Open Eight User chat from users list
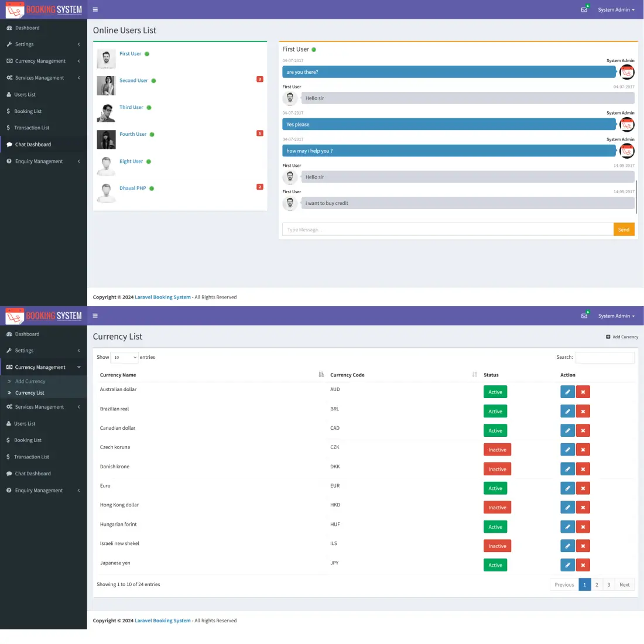The width and height of the screenshot is (644, 644). (131, 162)
